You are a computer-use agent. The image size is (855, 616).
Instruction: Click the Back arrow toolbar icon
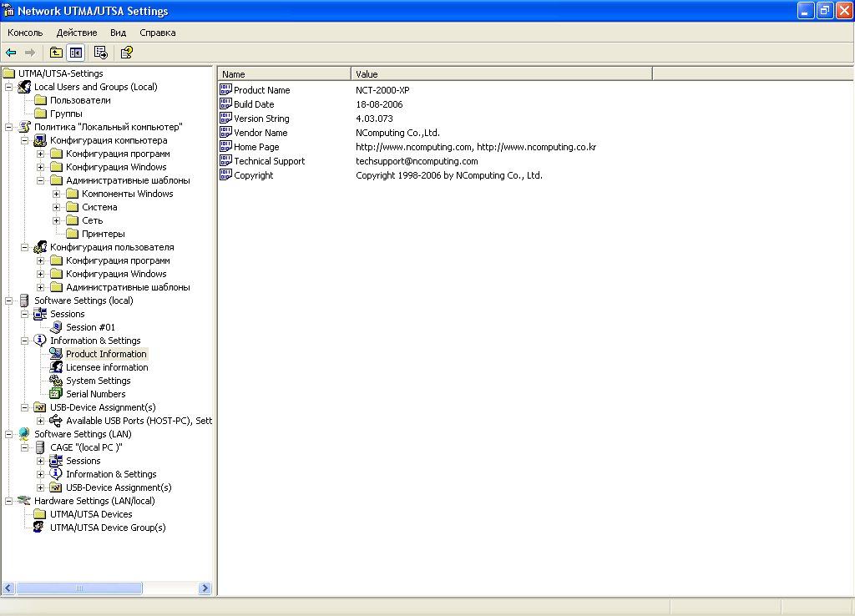coord(11,53)
